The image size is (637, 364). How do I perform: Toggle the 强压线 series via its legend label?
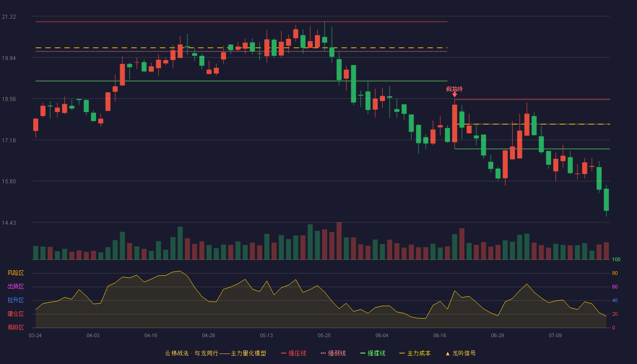coord(297,354)
